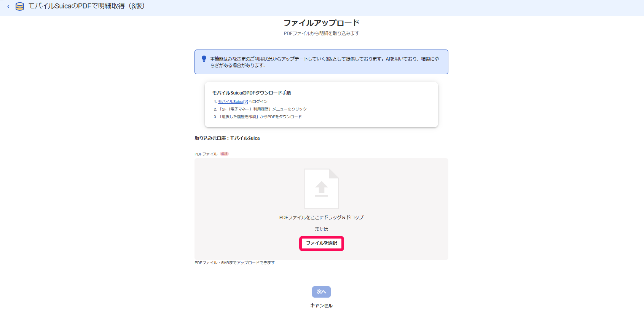Screen dimensions: 644x314
Task: Click the database stack icon in the header
Action: point(20,6)
